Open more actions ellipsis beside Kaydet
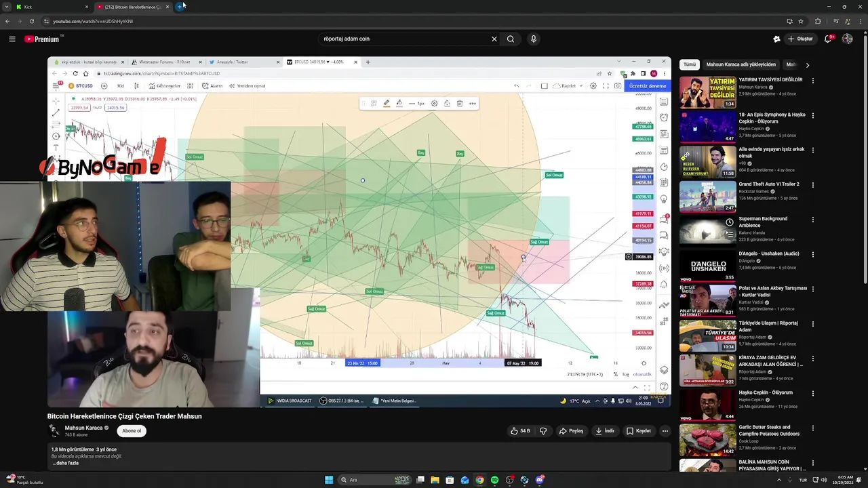Image resolution: width=868 pixels, height=488 pixels. (665, 431)
